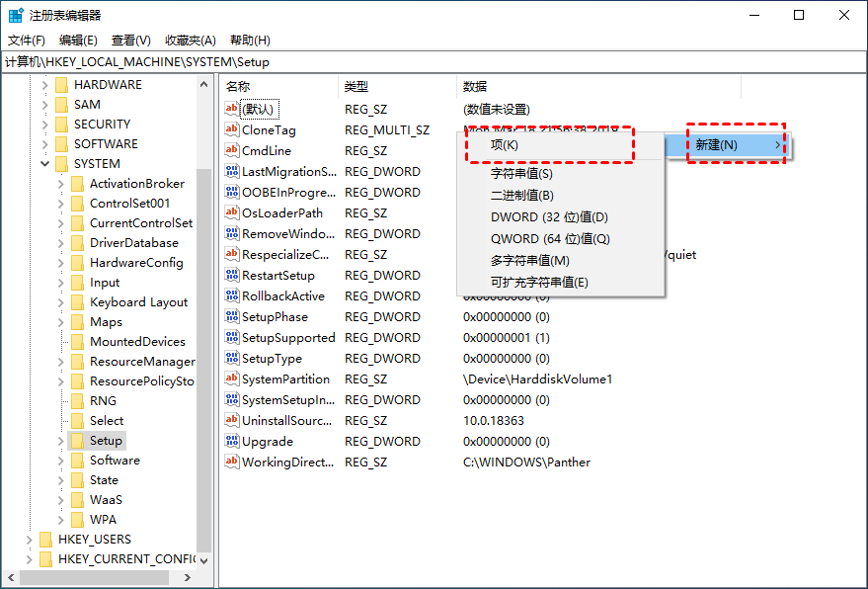Choose DWORD (32 位)值(D) entry
The width and height of the screenshot is (868, 589).
[x=561, y=216]
